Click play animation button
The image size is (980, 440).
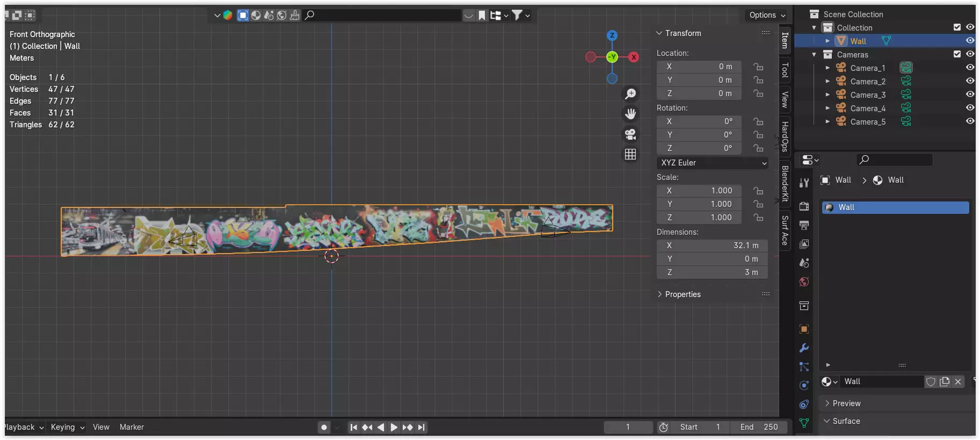click(394, 428)
